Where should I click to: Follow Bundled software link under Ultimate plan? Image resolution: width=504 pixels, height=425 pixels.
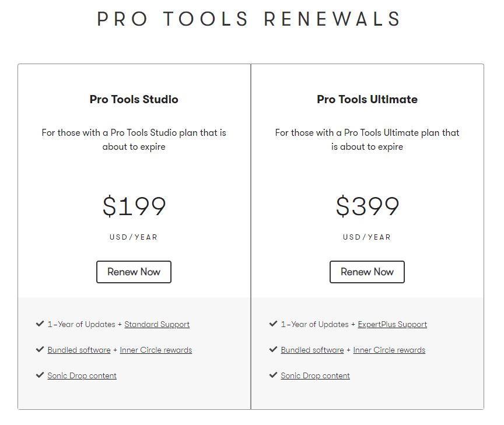[x=312, y=350]
